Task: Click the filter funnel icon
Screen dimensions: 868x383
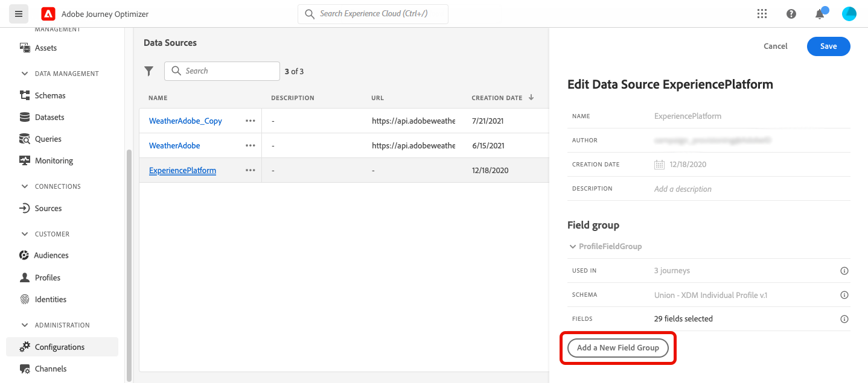Action: click(149, 71)
